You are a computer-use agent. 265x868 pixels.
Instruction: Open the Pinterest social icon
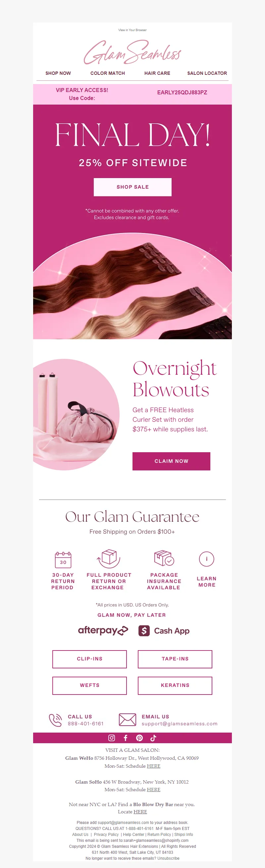pyautogui.click(x=139, y=738)
